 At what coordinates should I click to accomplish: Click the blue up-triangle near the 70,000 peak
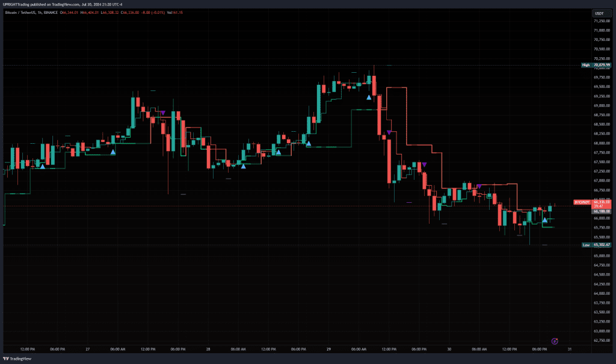click(369, 97)
